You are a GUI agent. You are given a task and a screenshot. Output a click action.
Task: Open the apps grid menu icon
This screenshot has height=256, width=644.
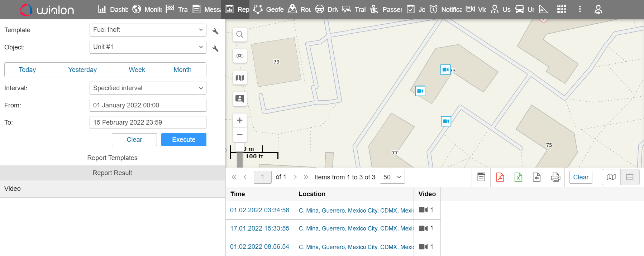562,9
